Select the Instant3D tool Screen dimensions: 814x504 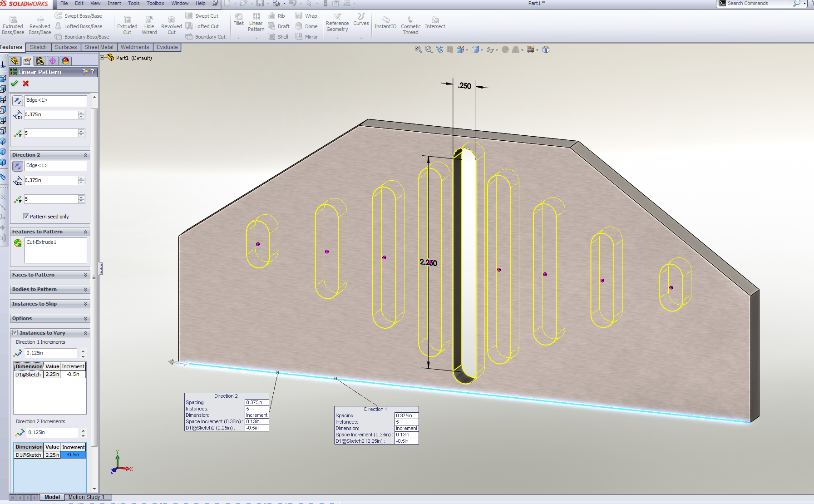click(385, 20)
